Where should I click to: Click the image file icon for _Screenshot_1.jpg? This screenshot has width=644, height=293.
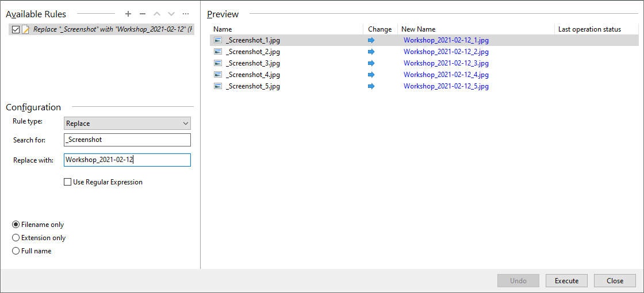pos(217,40)
